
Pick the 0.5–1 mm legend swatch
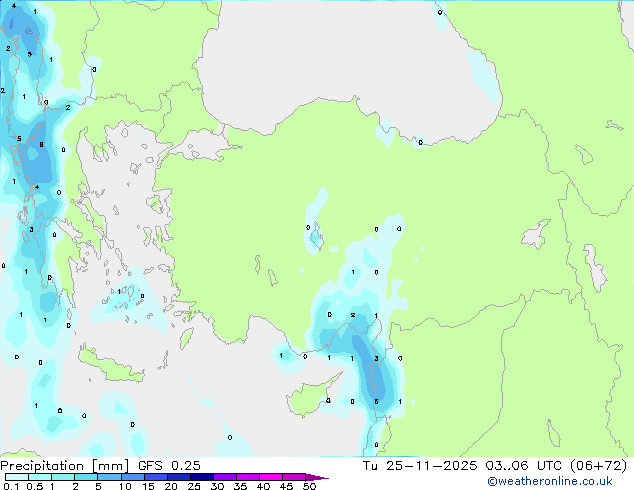pyautogui.click(x=40, y=477)
